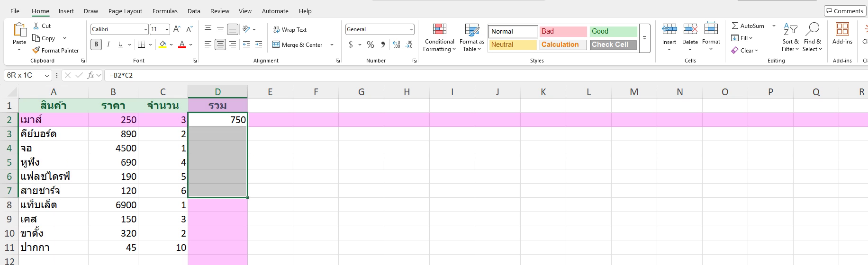Switch to the Insert tab
Image resolution: width=868 pixels, height=265 pixels.
coord(66,11)
